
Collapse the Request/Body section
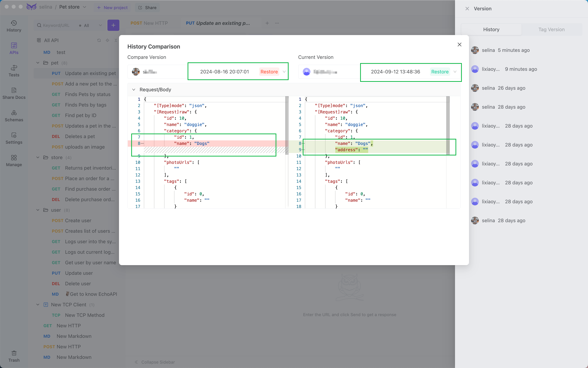coord(134,90)
